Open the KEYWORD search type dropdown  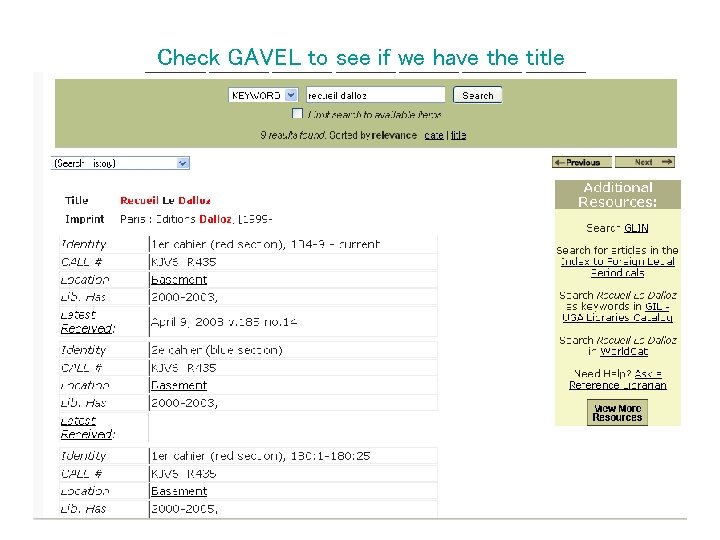[264, 95]
